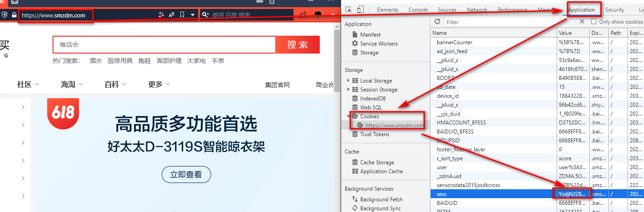Sort cookies by the Path column header

click(x=618, y=33)
